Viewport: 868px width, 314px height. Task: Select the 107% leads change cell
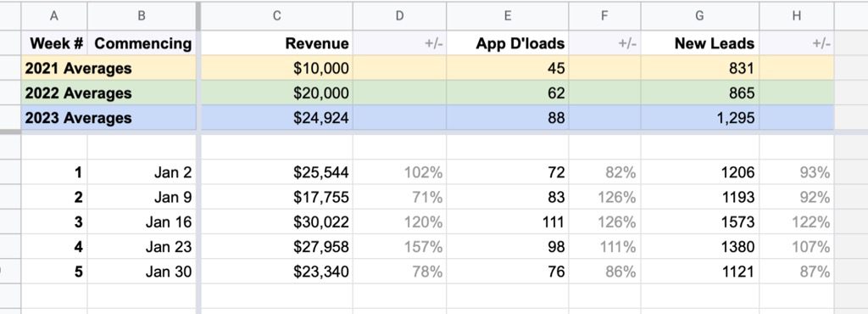click(x=797, y=246)
